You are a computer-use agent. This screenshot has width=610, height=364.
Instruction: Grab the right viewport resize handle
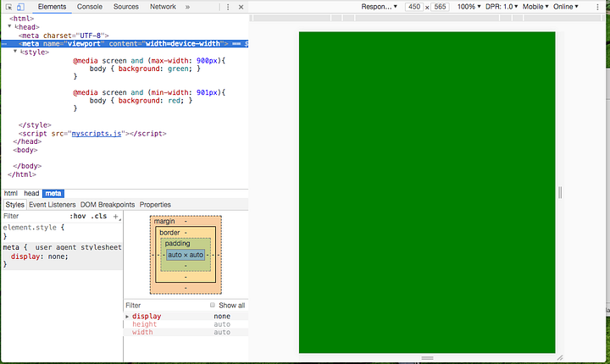[560, 192]
